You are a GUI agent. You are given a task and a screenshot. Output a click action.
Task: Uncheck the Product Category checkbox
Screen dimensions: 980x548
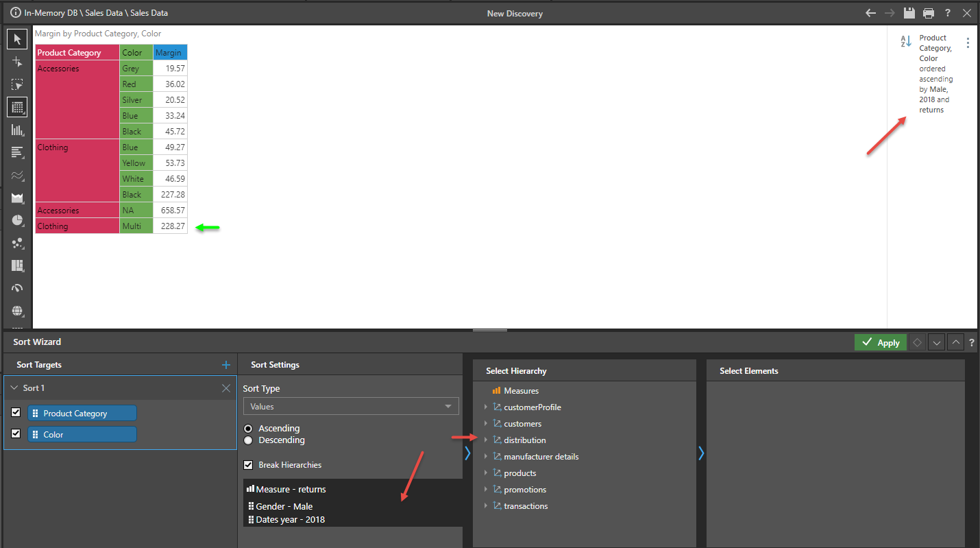[16, 413]
